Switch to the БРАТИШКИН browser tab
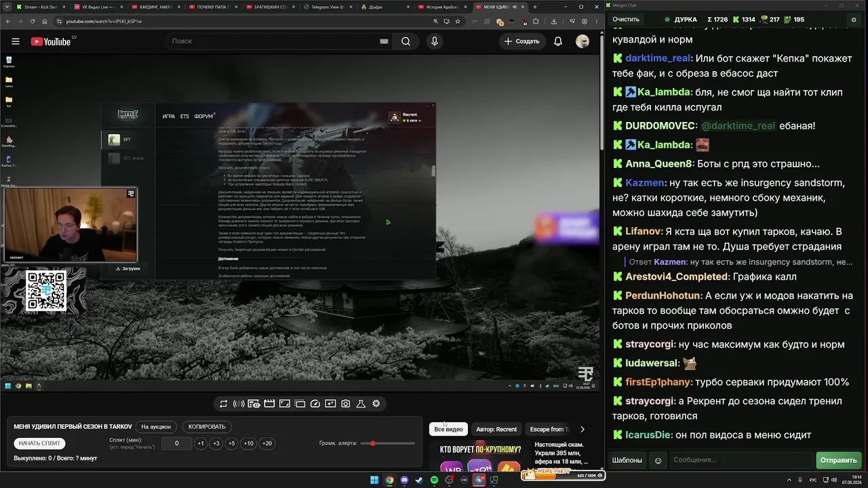This screenshot has width=868, height=488. pyautogui.click(x=271, y=7)
